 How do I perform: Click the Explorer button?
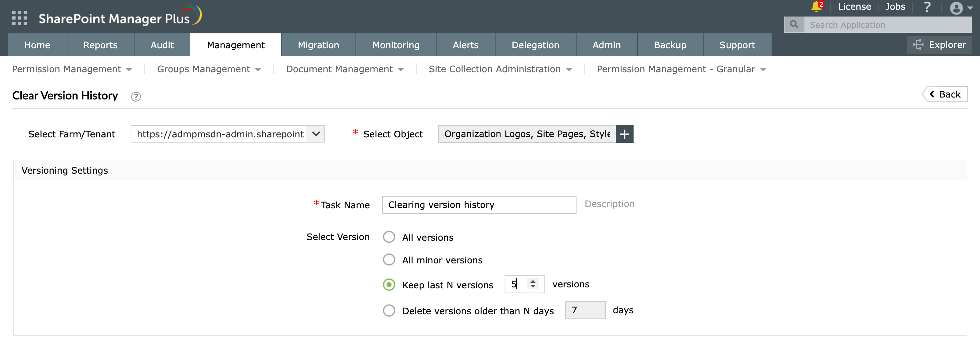pyautogui.click(x=939, y=45)
